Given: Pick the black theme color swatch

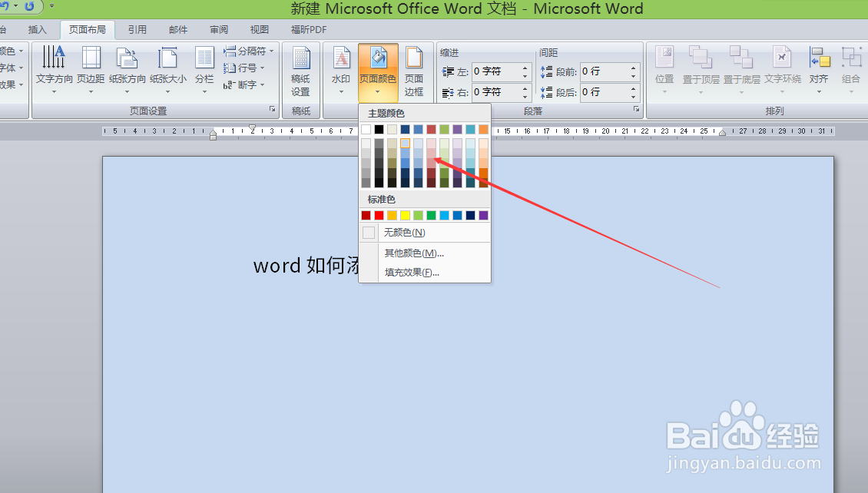Looking at the screenshot, I should pos(379,130).
